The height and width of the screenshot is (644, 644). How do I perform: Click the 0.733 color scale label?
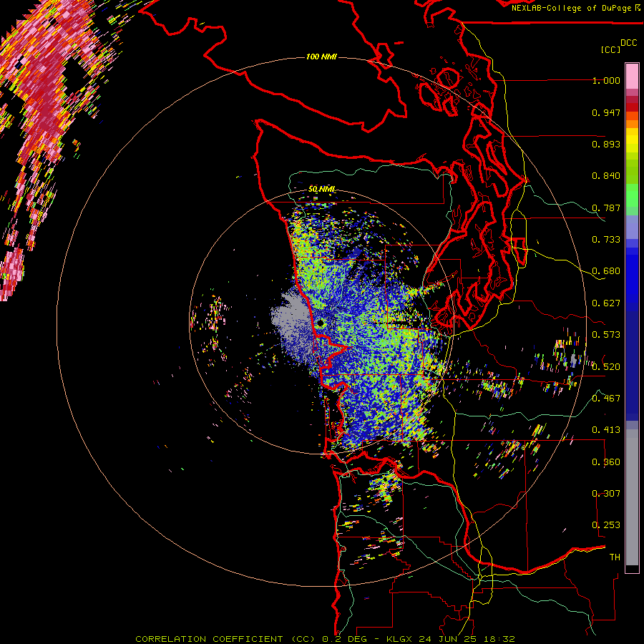(606, 240)
